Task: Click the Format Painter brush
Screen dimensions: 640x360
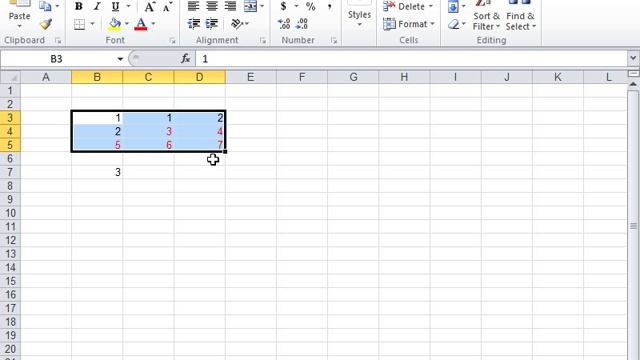Action: click(46, 24)
